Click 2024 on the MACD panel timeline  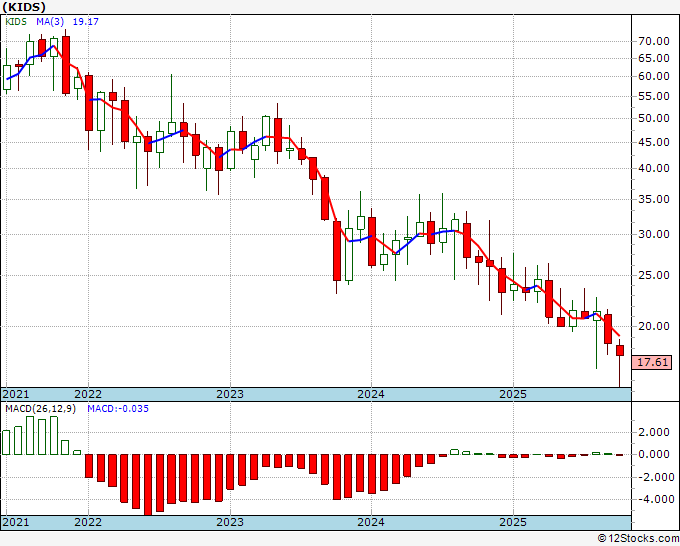(371, 522)
